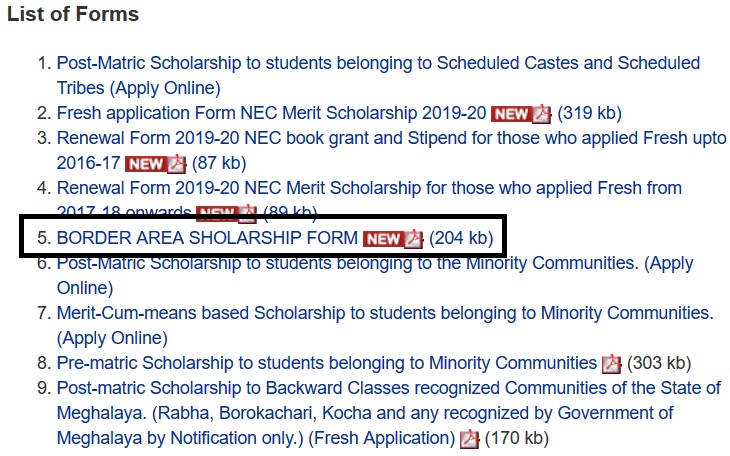Viewport: 730px width, 456px height.
Task: Click PDF icon next to NEC book grant renewal
Action: click(x=176, y=164)
